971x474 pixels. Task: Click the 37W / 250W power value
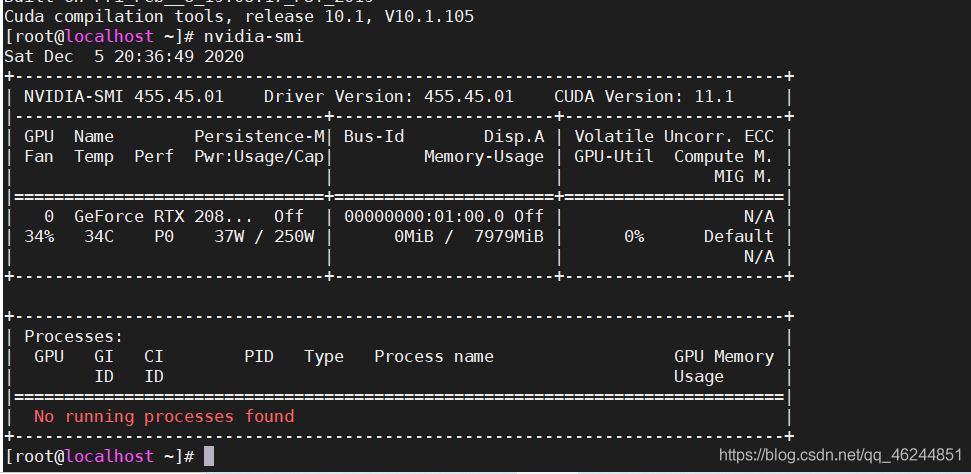(x=264, y=236)
